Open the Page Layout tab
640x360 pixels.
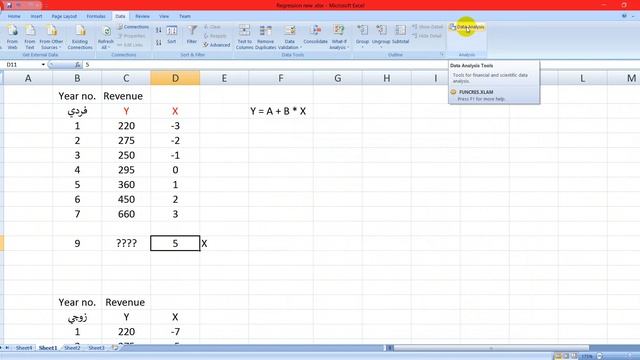(64, 16)
